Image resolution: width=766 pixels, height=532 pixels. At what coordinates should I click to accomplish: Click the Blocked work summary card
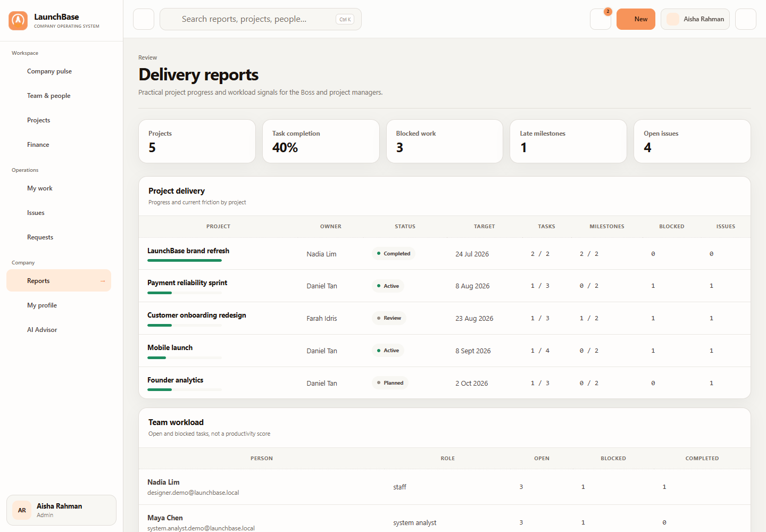point(445,141)
